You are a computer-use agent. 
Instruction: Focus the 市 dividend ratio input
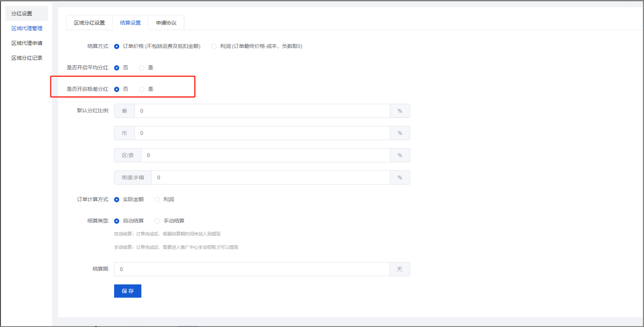(262, 133)
